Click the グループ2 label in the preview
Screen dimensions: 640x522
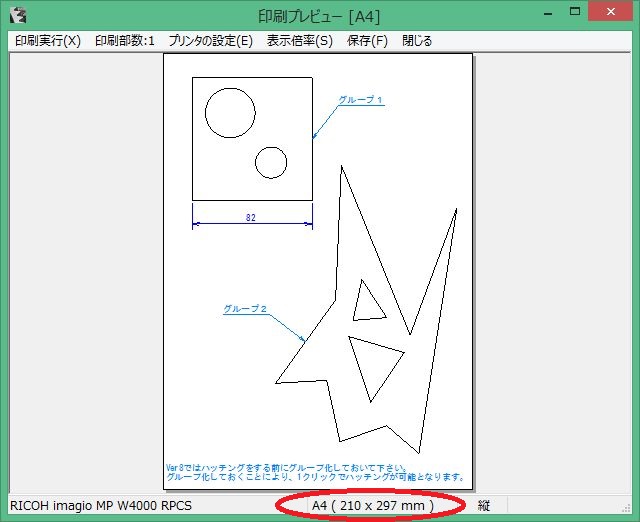245,309
